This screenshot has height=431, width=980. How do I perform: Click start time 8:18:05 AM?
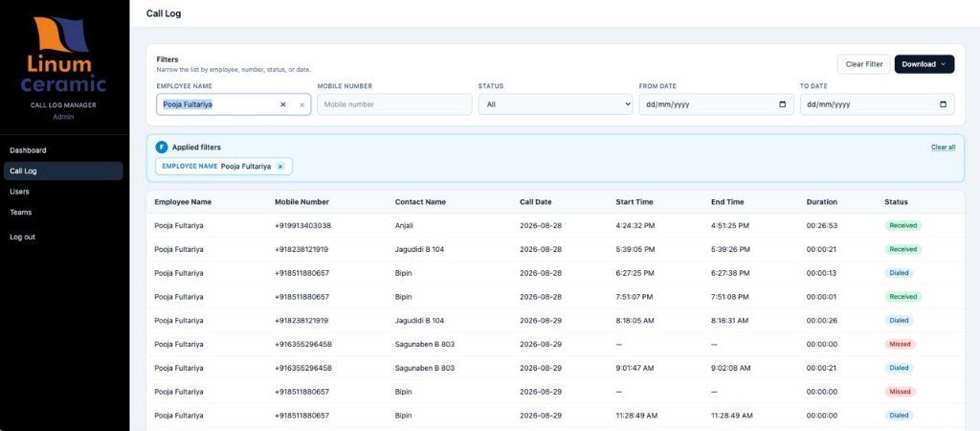tap(635, 320)
